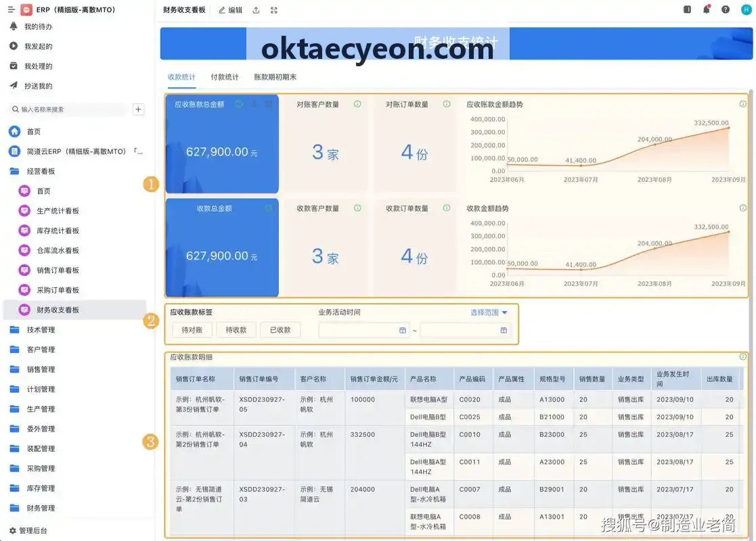The width and height of the screenshot is (756, 541).
Task: Switch to 付款统计 tab
Action: pos(224,76)
